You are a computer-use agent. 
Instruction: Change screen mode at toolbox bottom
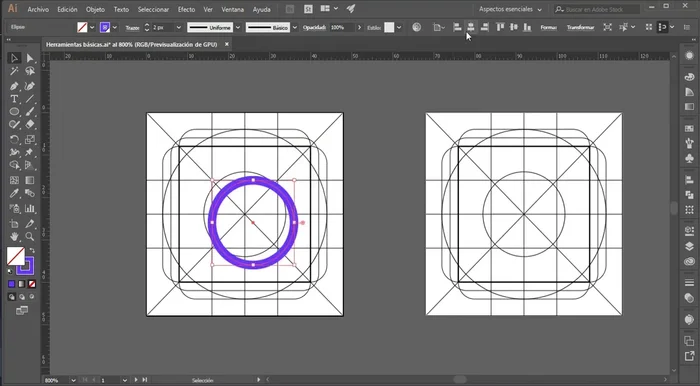coord(21,311)
